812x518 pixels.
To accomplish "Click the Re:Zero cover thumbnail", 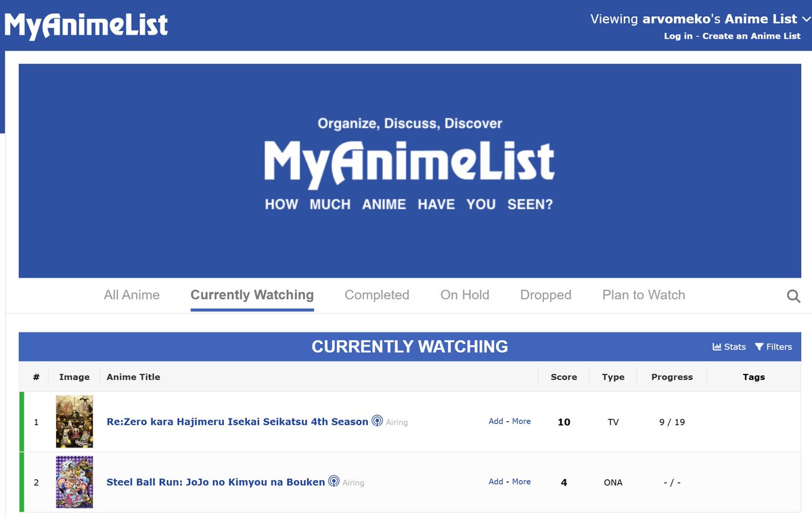I will pyautogui.click(x=74, y=421).
